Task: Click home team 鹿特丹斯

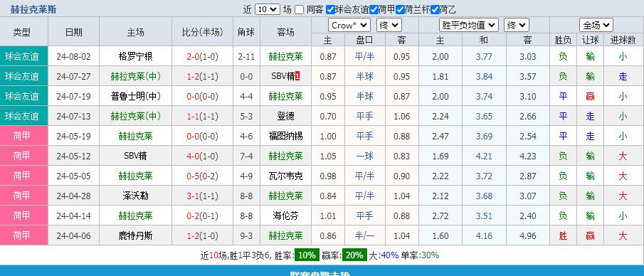Action: (135, 235)
